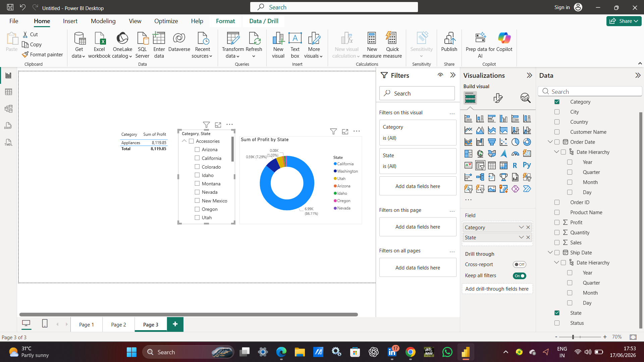Select the Line chart visual
This screenshot has width=644, height=362.
[x=468, y=130]
